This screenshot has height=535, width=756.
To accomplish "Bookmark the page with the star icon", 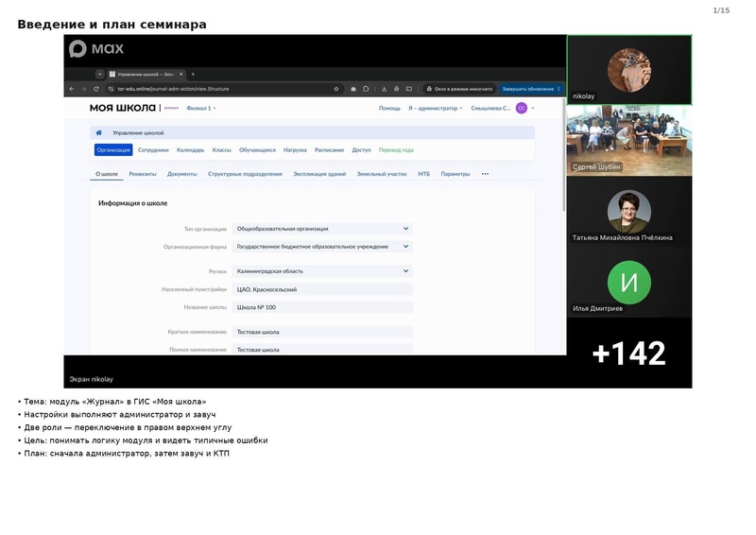I will pos(336,89).
